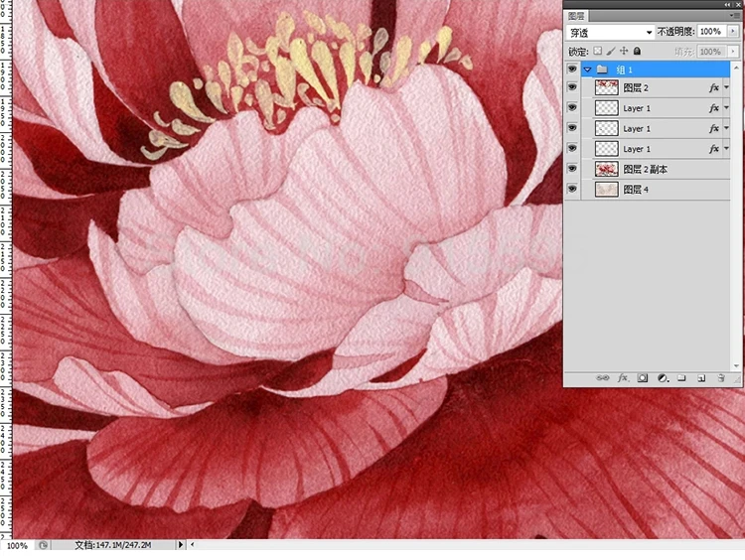745x560 pixels.
Task: Lock position with the move icon
Action: (x=624, y=51)
